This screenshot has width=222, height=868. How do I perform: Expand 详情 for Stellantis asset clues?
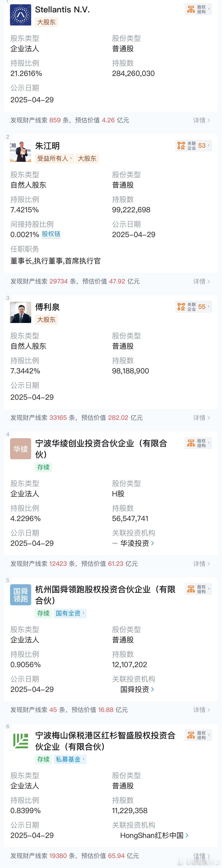(202, 120)
